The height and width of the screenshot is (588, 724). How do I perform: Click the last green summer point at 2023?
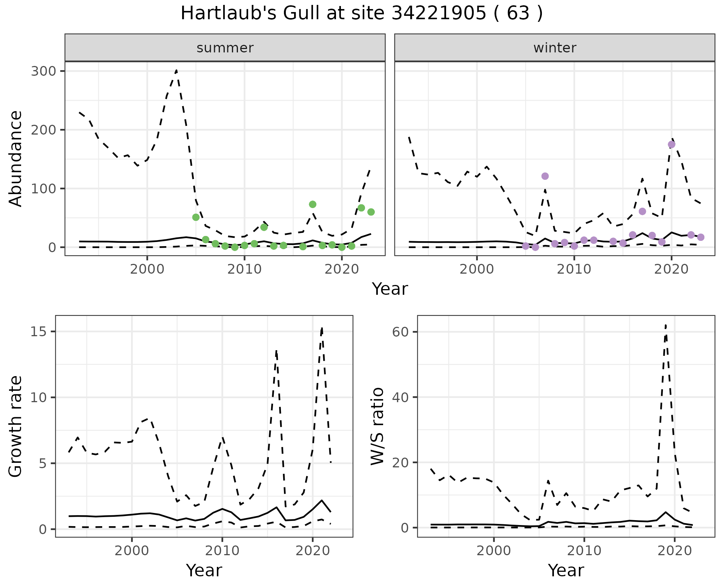(x=371, y=212)
